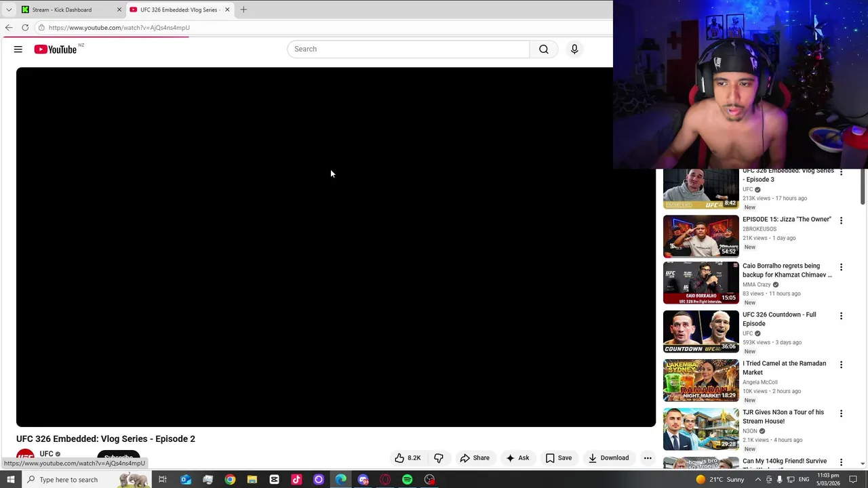The height and width of the screenshot is (488, 868).
Task: Open Google Chrome from the taskbar
Action: [230, 480]
